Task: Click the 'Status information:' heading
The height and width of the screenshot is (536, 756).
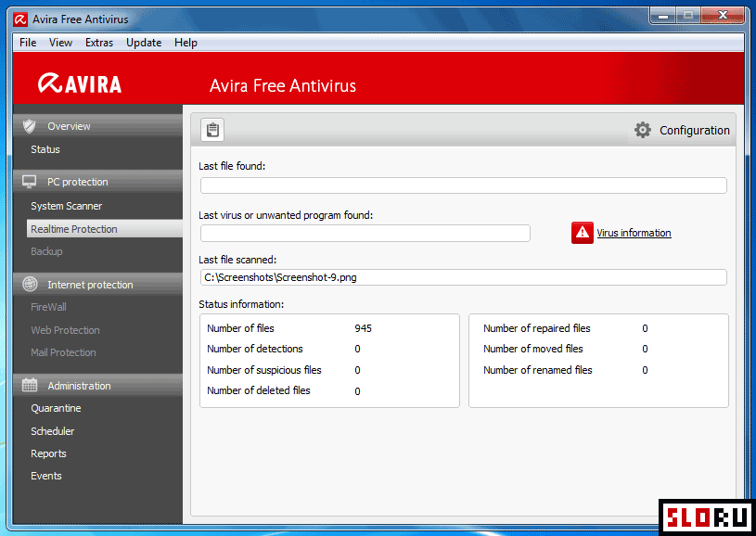Action: (x=241, y=304)
